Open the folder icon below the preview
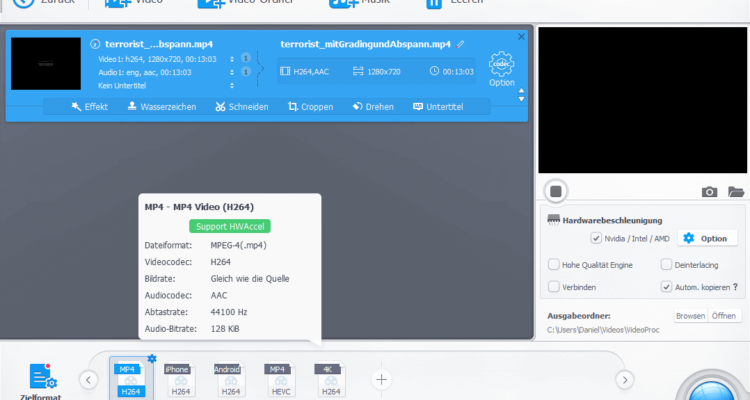 [x=736, y=191]
